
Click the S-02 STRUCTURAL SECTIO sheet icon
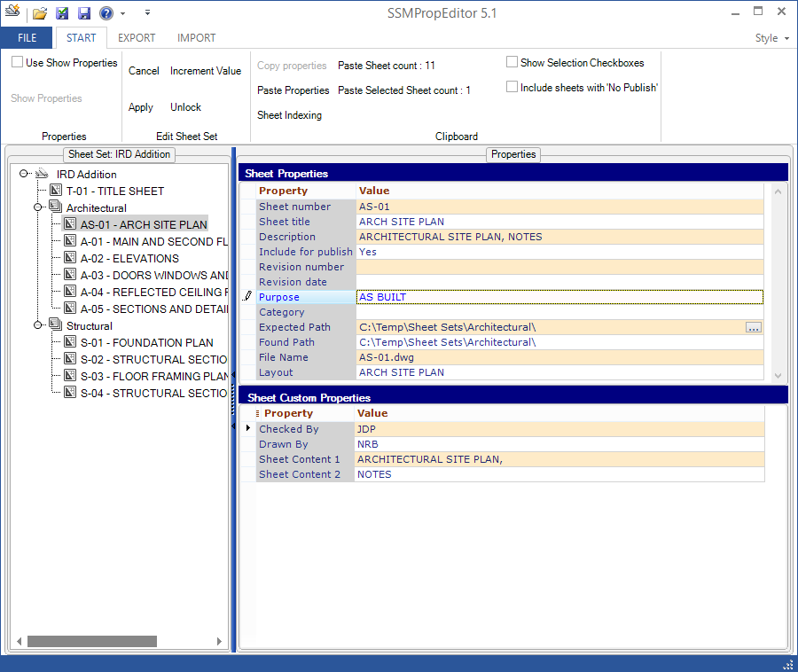[70, 359]
